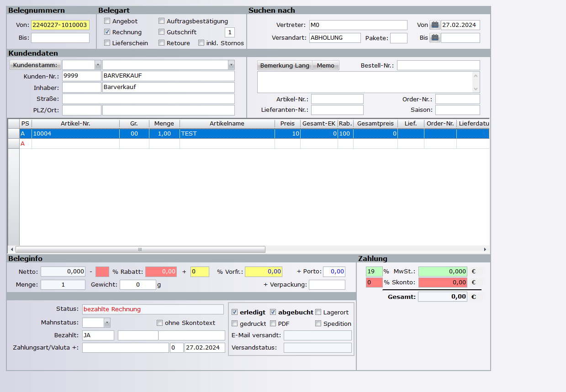566x392 pixels.
Task: Uncheck the abgebucht checkbox
Action: (x=273, y=312)
